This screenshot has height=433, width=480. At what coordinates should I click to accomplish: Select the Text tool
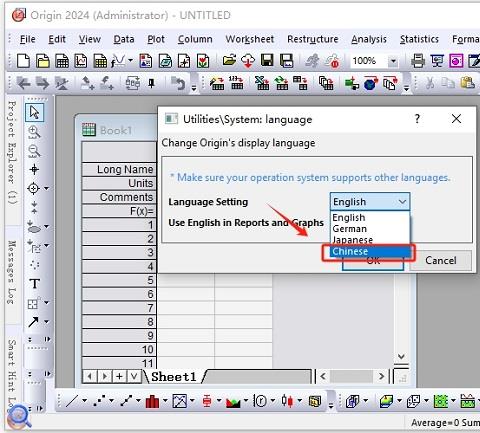[x=34, y=284]
